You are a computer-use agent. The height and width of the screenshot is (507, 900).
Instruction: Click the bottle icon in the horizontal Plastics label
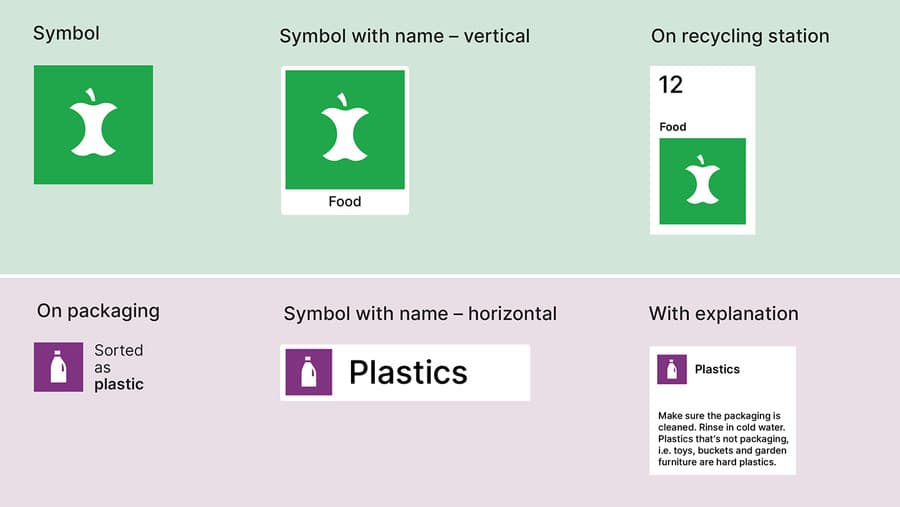pyautogui.click(x=308, y=372)
